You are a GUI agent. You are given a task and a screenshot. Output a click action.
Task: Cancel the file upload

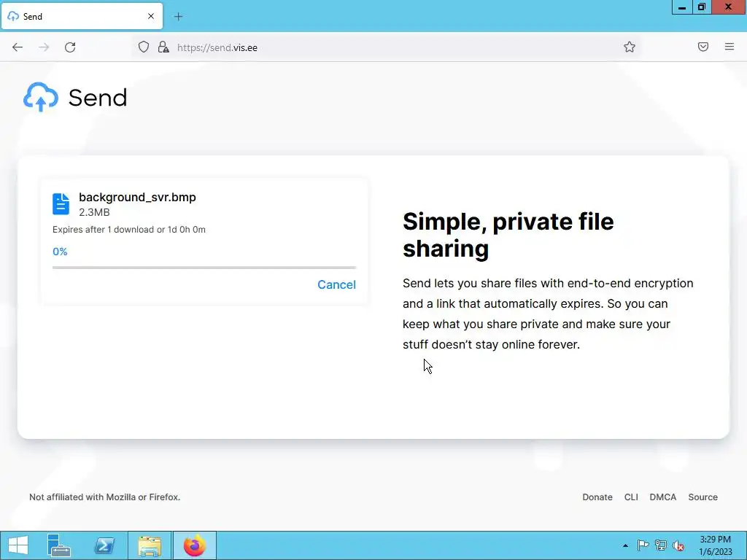336,284
